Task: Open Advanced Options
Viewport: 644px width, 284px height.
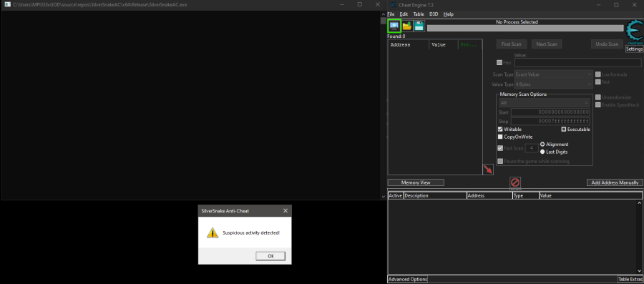Action: click(x=408, y=279)
